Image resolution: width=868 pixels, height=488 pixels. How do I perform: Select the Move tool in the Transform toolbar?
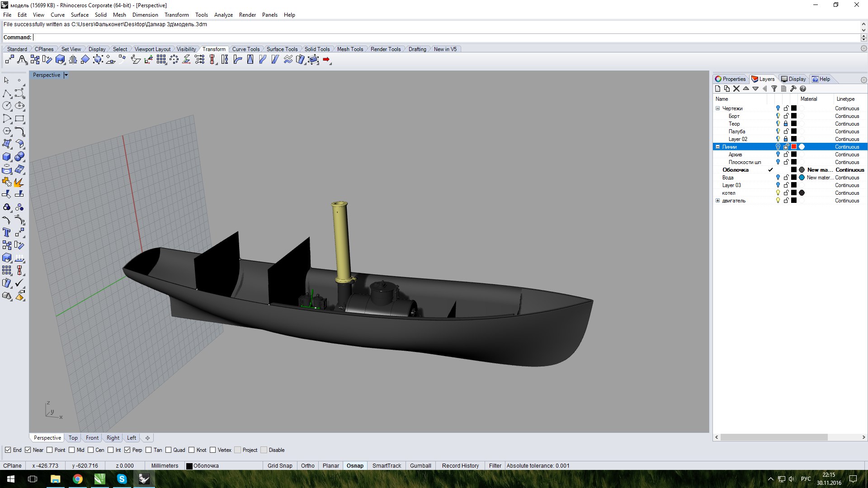[x=9, y=60]
